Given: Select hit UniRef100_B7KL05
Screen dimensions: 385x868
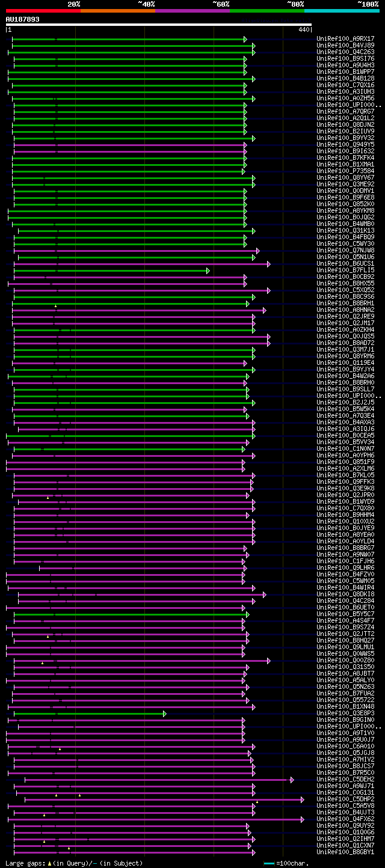Looking at the screenshot, I should pos(345,475).
